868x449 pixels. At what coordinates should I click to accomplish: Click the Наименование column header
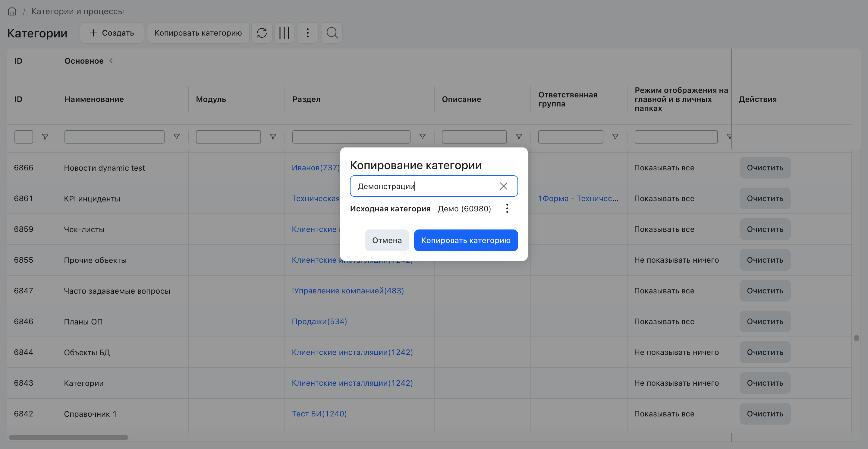point(94,99)
